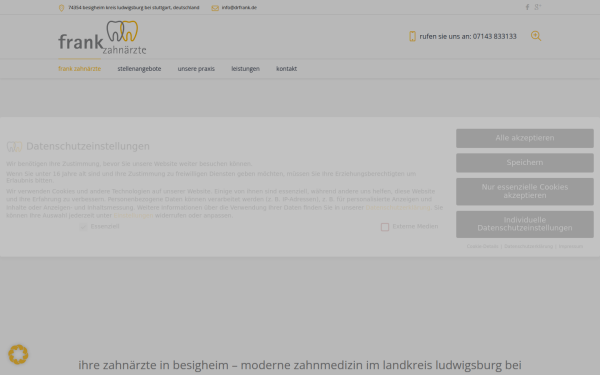Toggle the Essenziell checkbox
The image size is (600, 375).
coord(83,227)
